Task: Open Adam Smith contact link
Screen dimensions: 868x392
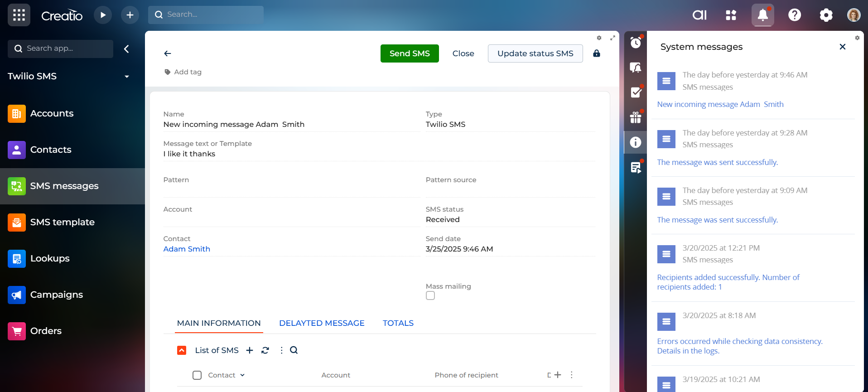Action: click(187, 249)
